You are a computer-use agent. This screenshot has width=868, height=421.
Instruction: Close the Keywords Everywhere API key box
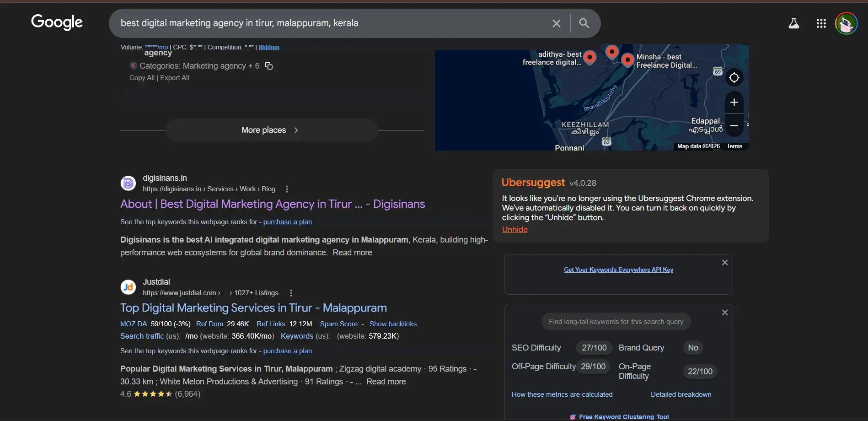pyautogui.click(x=724, y=263)
